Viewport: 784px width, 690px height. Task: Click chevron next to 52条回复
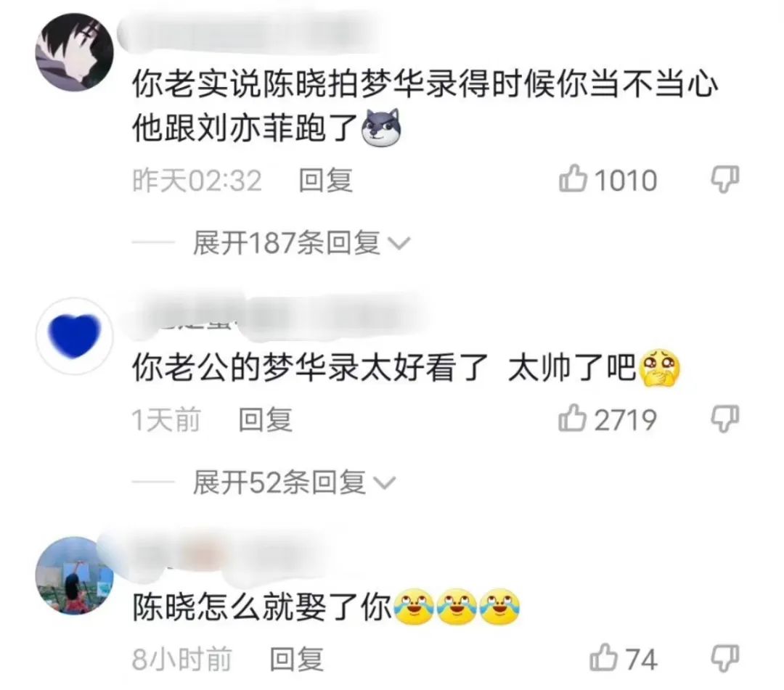(385, 483)
